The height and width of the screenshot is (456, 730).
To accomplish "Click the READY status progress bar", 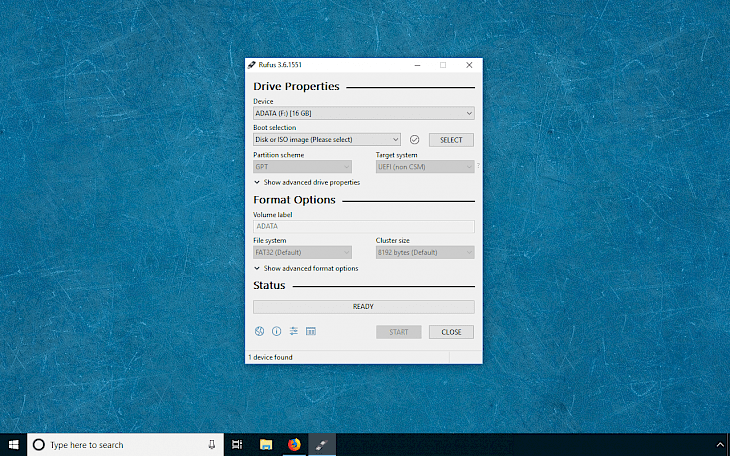I will point(364,307).
